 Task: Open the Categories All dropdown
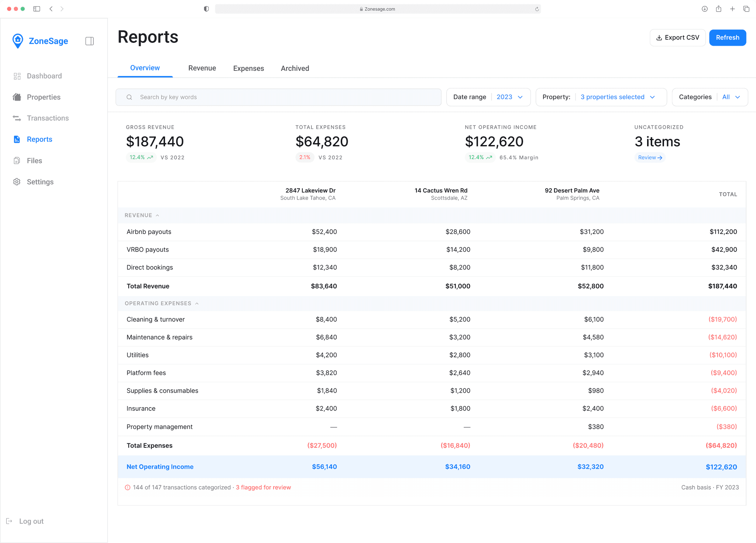709,97
